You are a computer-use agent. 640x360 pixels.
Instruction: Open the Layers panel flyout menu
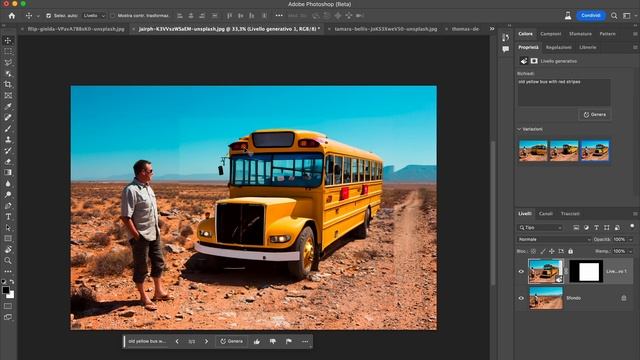coord(635,213)
